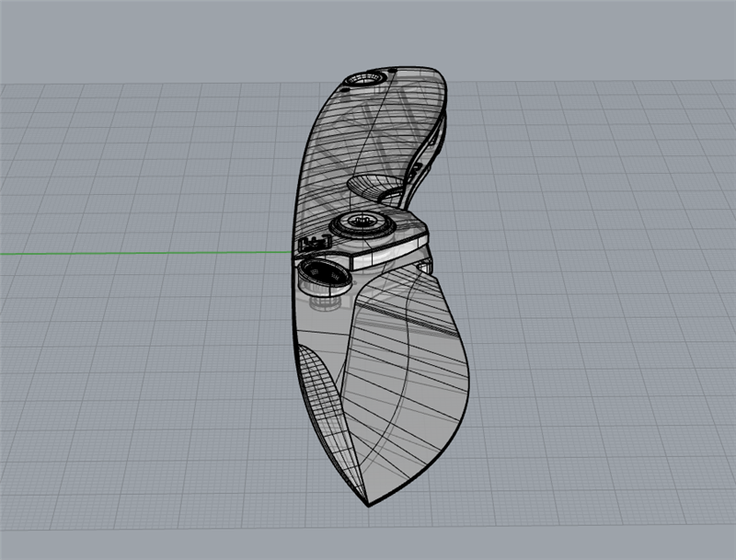Viewport: 736px width, 560px height.
Task: Select the curved outer right edge of the blade
Action: (466, 386)
